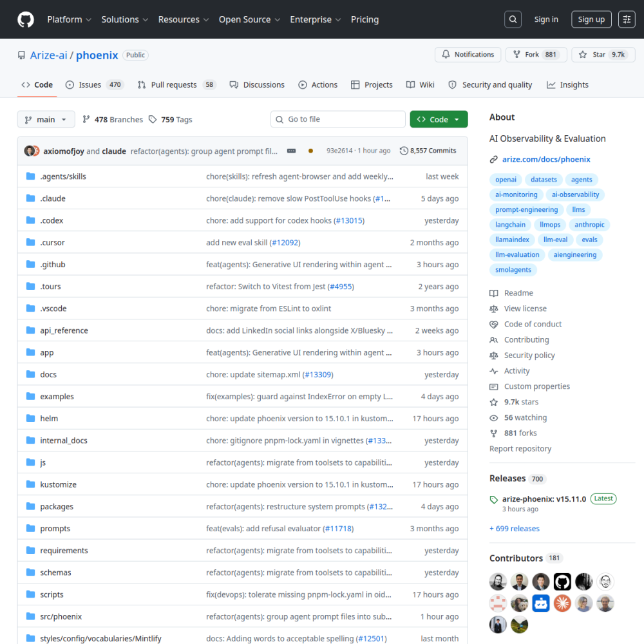
Task: Expand the Enterprise menu
Action: tap(315, 19)
